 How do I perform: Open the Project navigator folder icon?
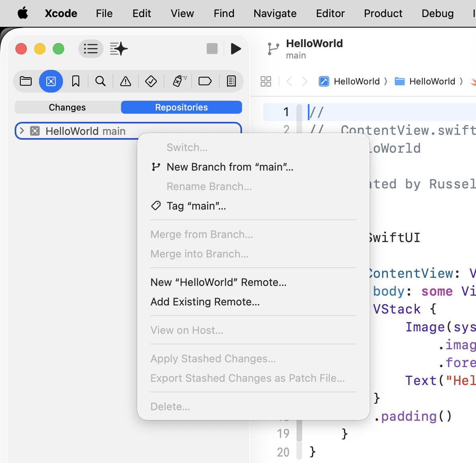click(x=26, y=81)
